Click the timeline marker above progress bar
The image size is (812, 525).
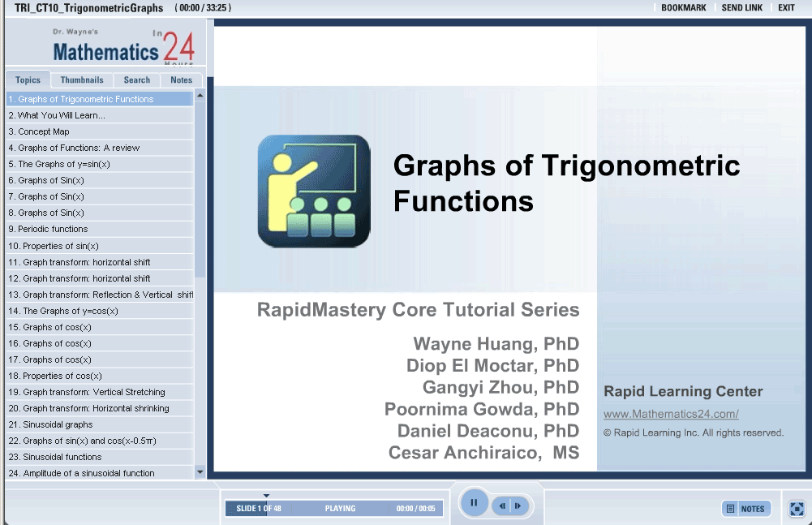pos(266,496)
